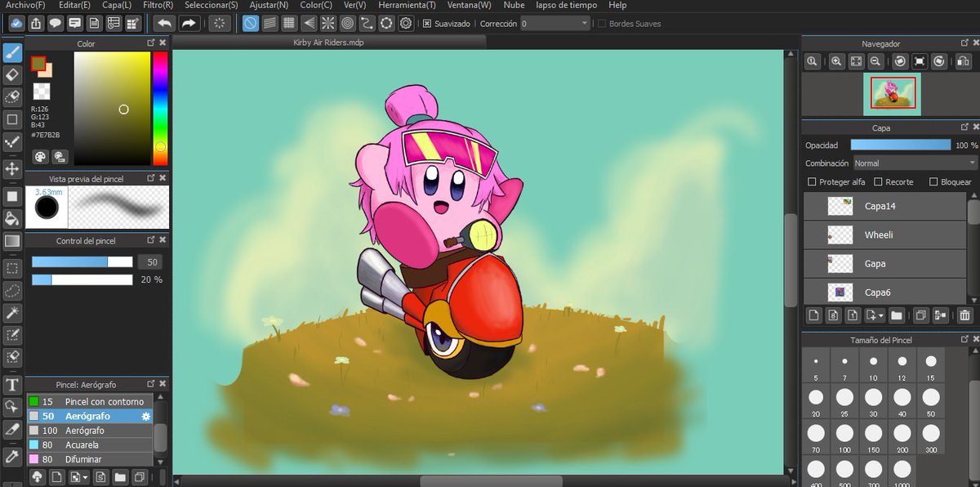Select the Text tool
980x487 pixels.
[x=12, y=385]
